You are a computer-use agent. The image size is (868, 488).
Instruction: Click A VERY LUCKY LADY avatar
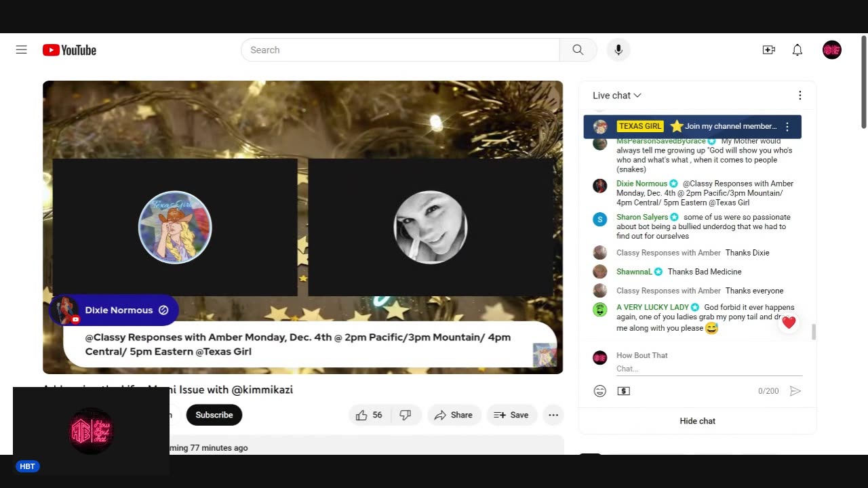tap(600, 309)
